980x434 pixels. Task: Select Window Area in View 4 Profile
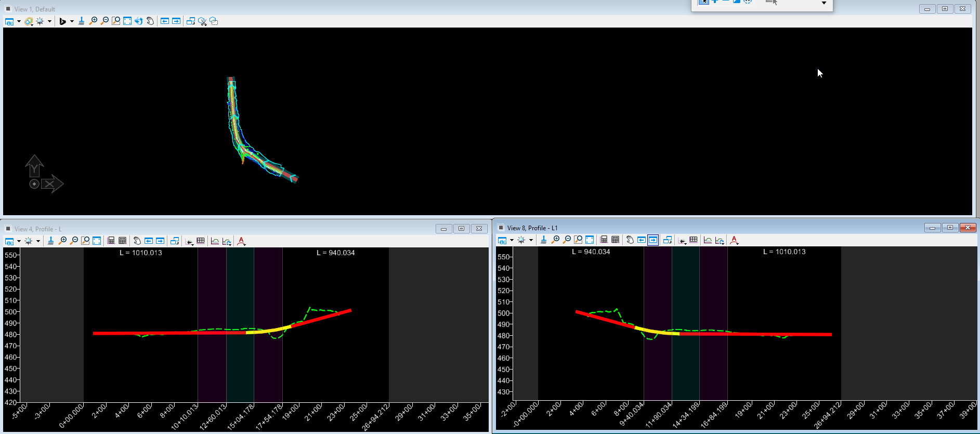85,241
